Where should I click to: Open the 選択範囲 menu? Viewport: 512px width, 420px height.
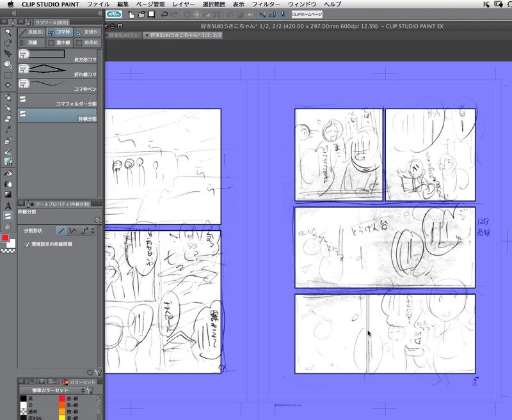214,4
